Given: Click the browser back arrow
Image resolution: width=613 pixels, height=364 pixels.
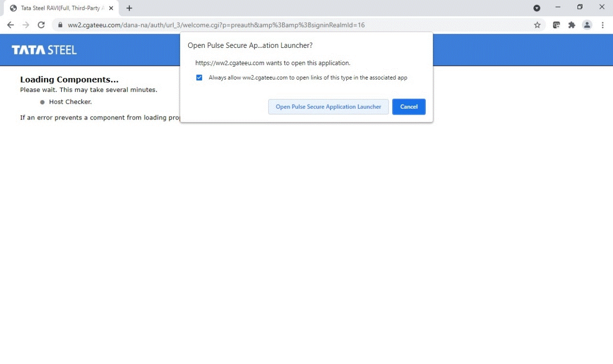Looking at the screenshot, I should (x=11, y=25).
